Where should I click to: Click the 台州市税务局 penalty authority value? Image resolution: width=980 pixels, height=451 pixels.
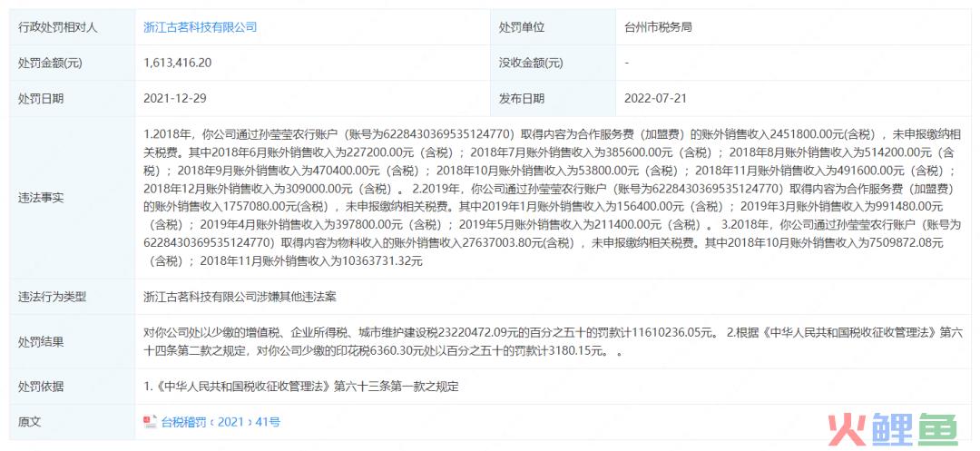[x=658, y=27]
